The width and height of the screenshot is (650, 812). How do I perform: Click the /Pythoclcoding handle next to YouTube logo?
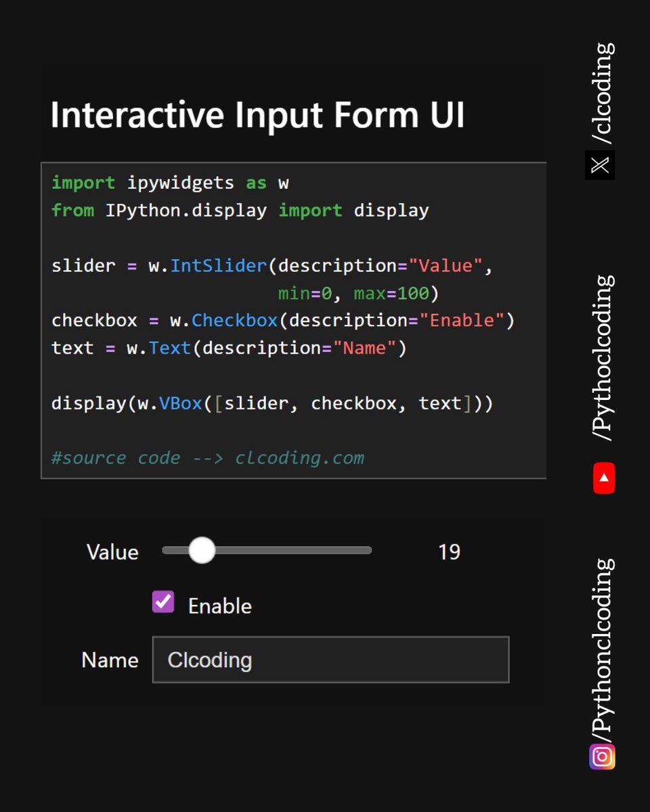click(x=602, y=358)
